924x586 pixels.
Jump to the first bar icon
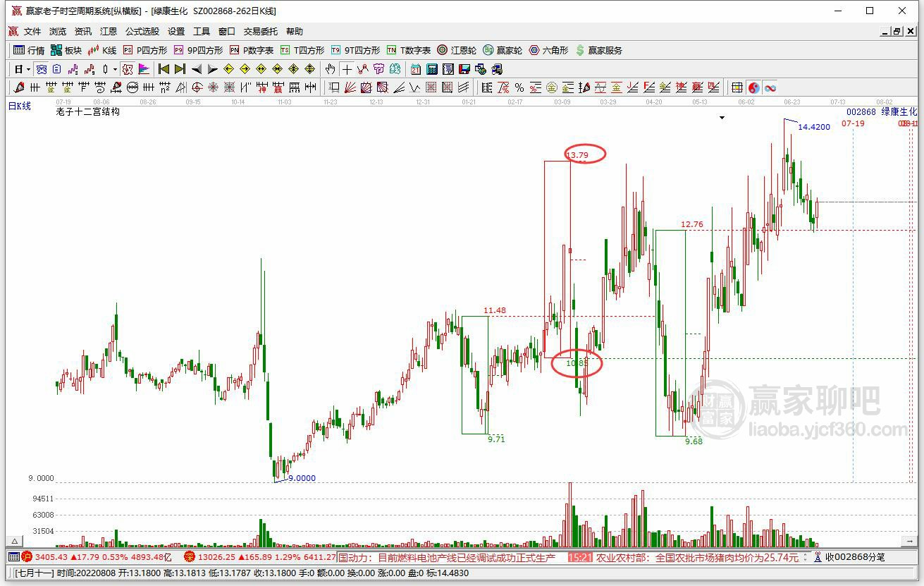164,69
